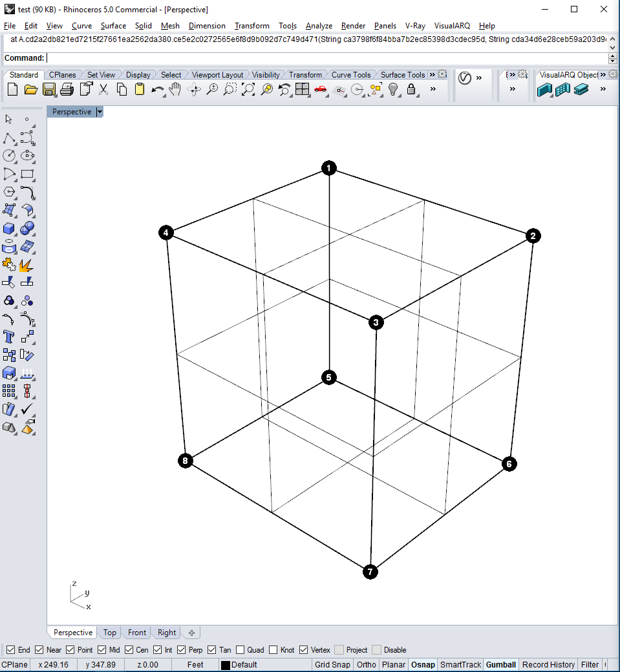Click the VisualARQ Wall object icon
The image size is (620, 672).
pos(544,90)
